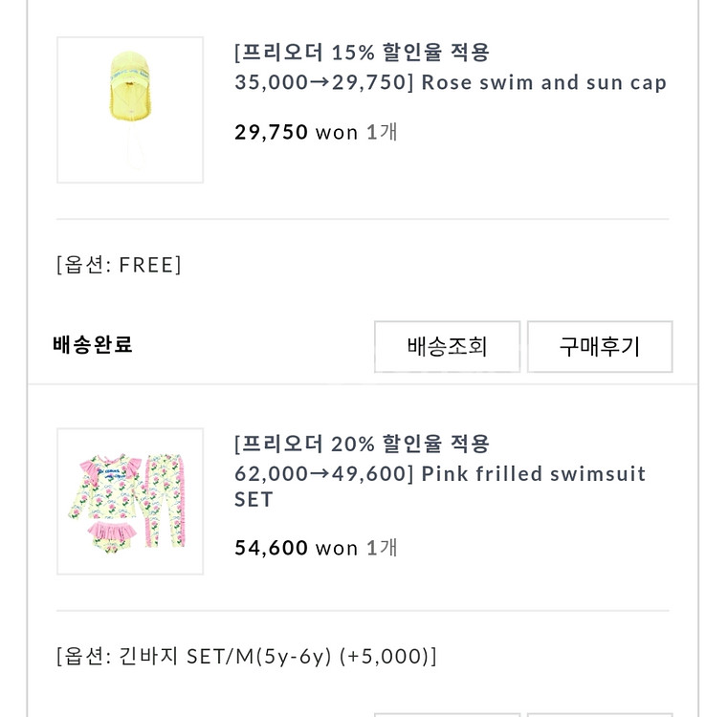Screen dimensions: 728x717
Task: Click the 54,600 won price
Action: click(x=296, y=548)
